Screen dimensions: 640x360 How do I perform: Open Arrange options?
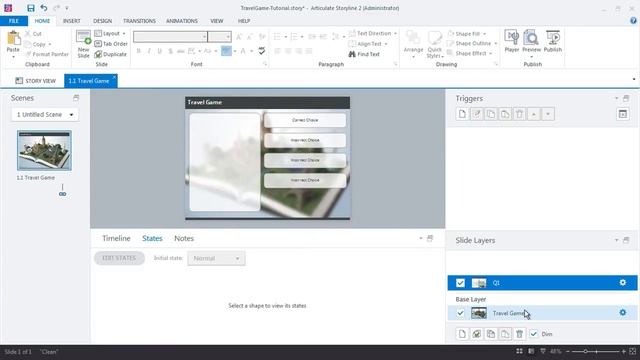coord(413,44)
